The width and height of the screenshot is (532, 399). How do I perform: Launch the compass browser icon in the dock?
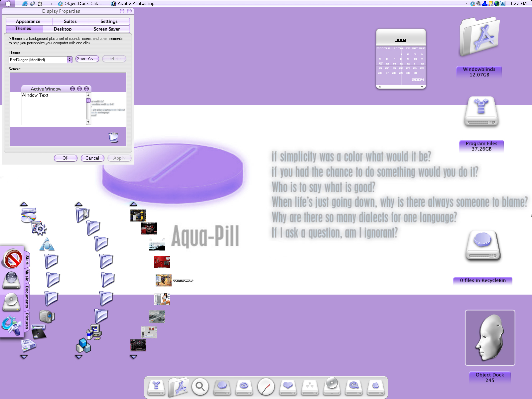266,387
